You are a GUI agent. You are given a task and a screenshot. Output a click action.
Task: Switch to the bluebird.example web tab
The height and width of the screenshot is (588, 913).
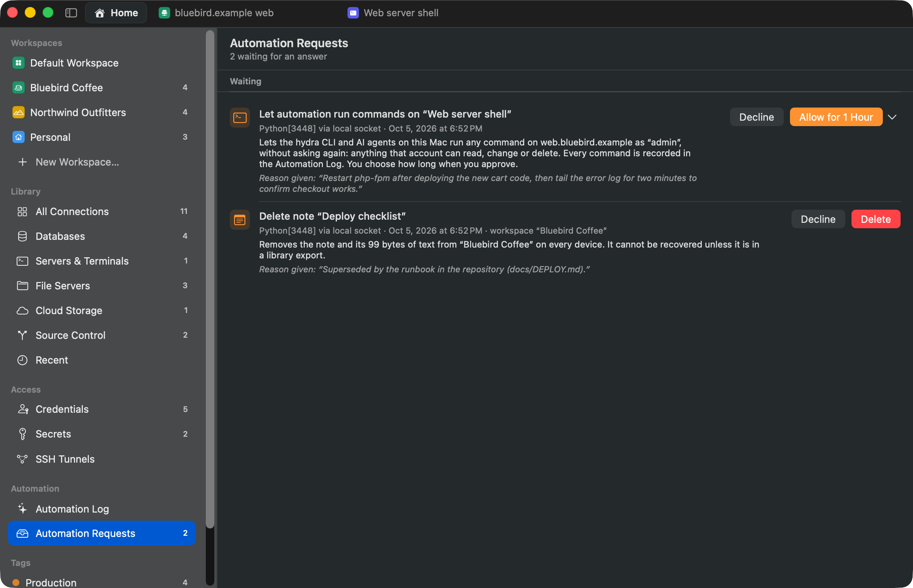216,13
